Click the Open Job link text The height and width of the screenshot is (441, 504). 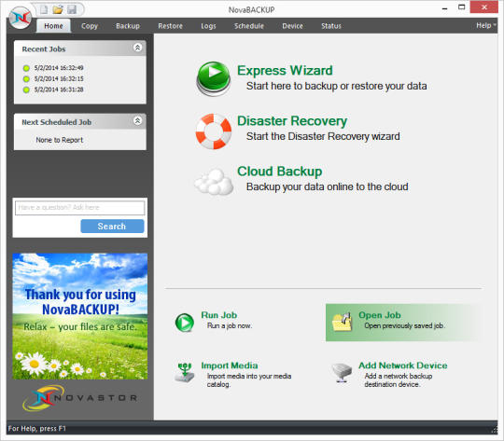click(x=379, y=315)
